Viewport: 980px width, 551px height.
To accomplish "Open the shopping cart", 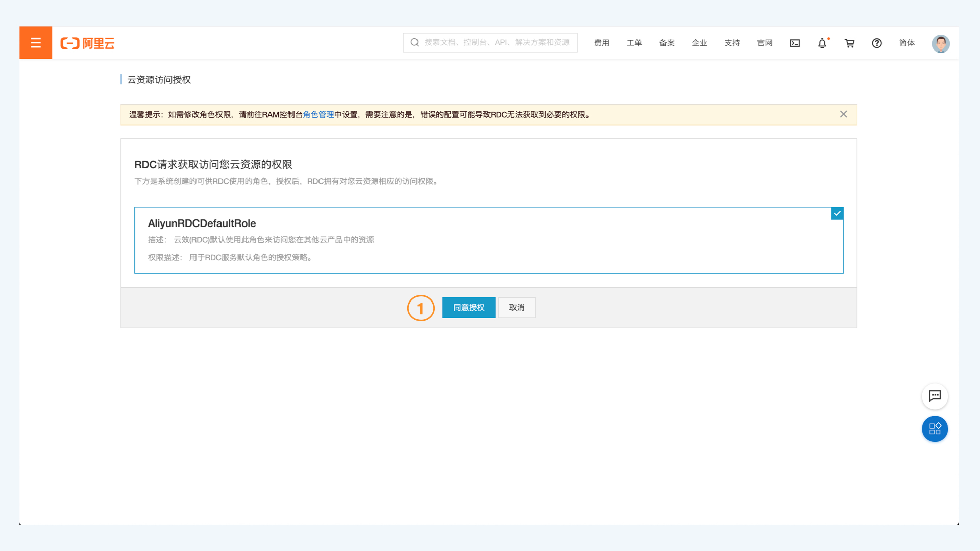I will tap(849, 43).
